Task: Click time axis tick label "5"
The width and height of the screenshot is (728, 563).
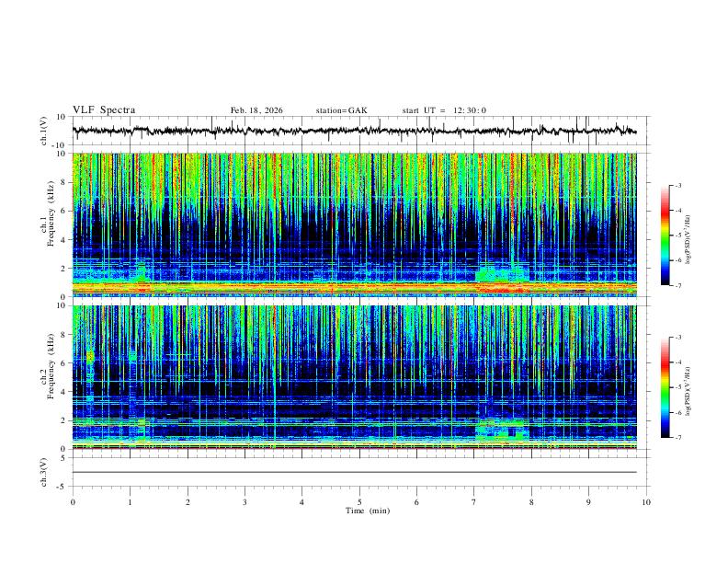Action: point(359,502)
